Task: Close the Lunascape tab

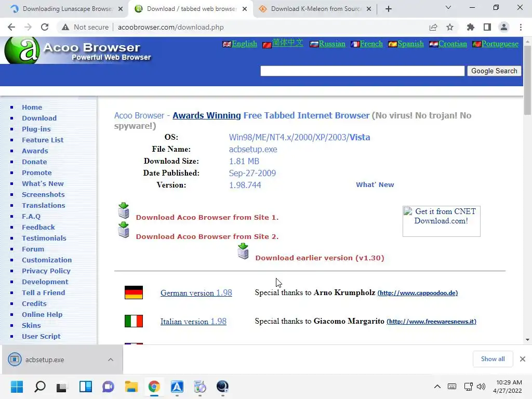Action: point(121,9)
